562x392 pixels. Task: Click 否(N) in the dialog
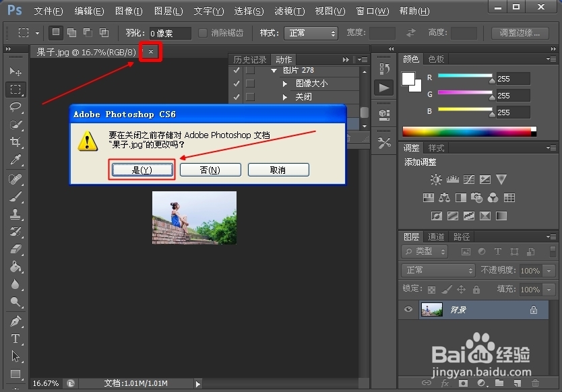click(210, 170)
